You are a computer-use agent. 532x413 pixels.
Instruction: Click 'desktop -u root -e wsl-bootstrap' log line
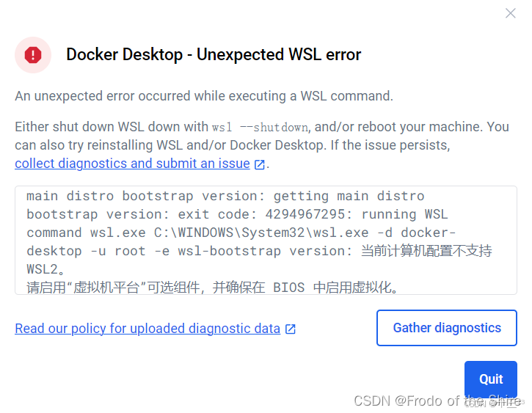(x=153, y=251)
